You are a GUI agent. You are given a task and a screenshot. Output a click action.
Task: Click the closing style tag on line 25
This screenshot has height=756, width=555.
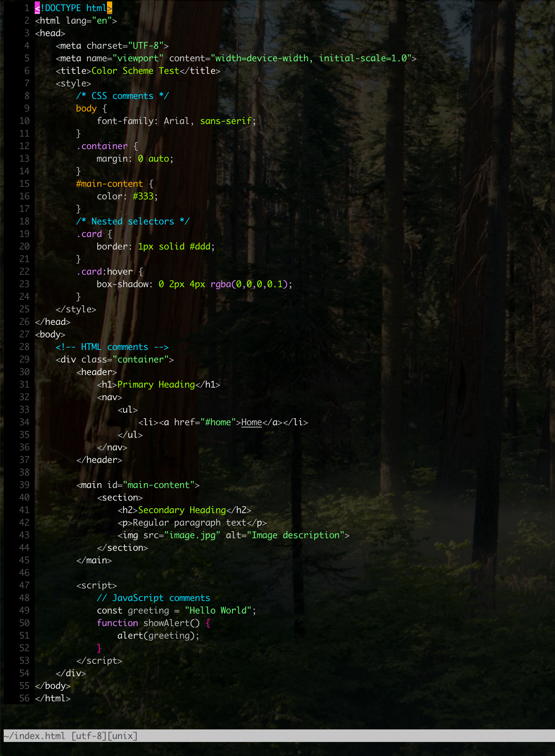[76, 309]
